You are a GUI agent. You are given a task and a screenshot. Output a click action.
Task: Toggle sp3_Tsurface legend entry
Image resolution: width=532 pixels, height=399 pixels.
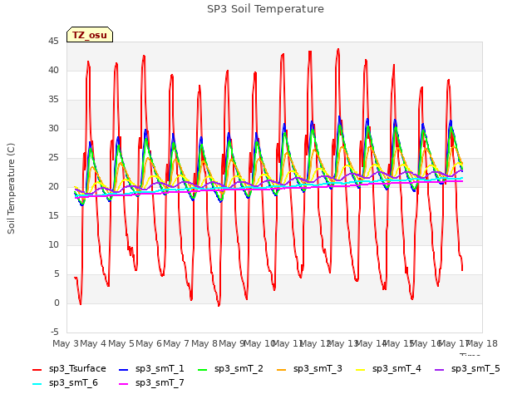[69, 369]
